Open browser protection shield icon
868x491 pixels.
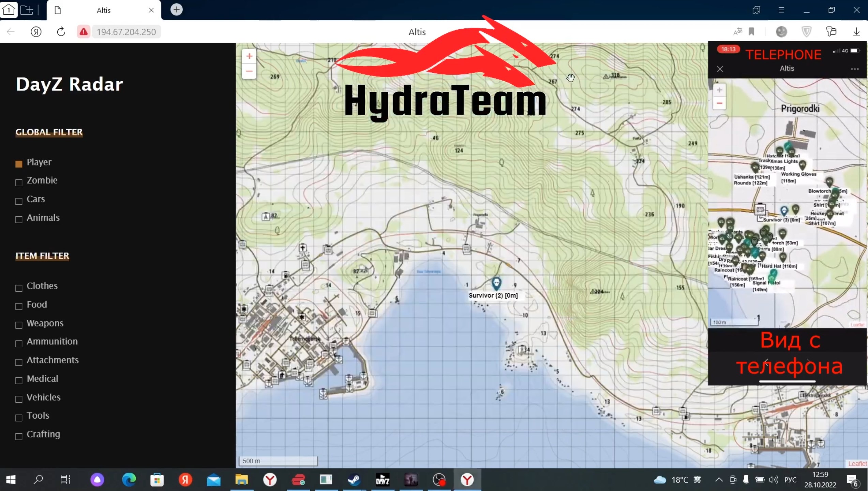click(806, 32)
